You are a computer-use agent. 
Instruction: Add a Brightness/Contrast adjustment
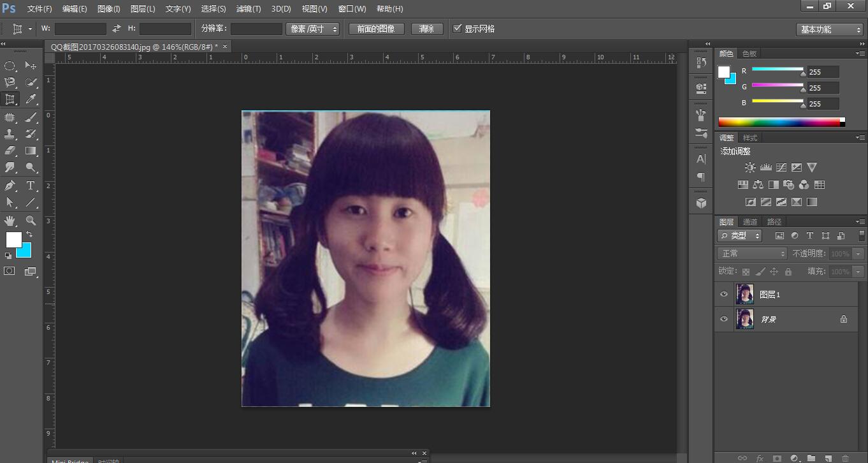[x=750, y=168]
